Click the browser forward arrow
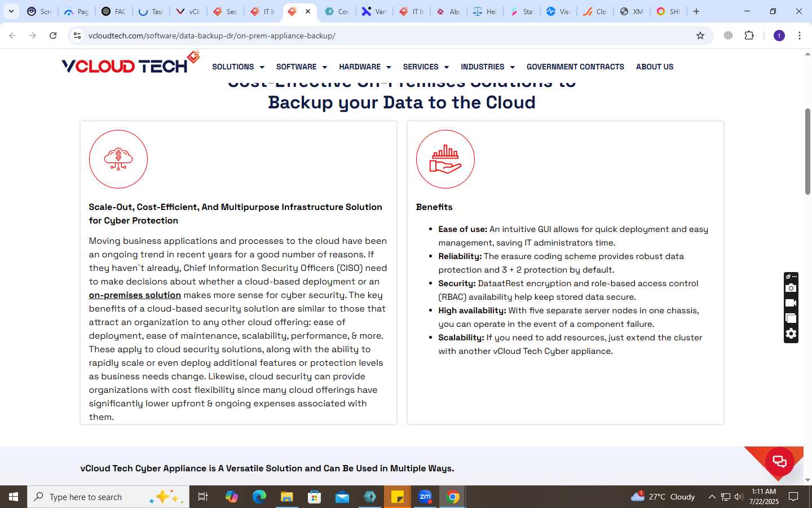812x508 pixels. pos(33,36)
